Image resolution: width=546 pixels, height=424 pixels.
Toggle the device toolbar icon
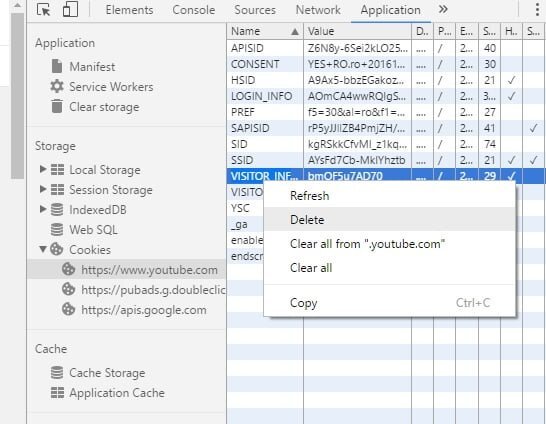(x=70, y=9)
